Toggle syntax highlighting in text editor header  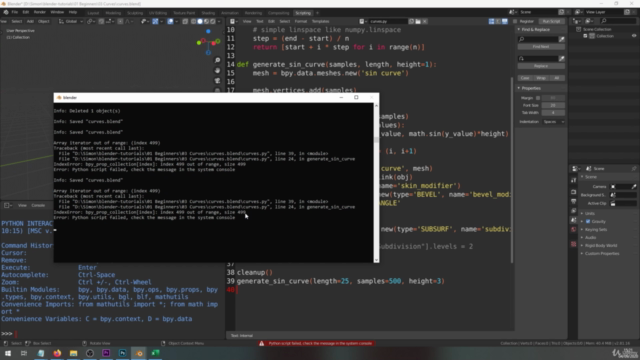pos(505,21)
